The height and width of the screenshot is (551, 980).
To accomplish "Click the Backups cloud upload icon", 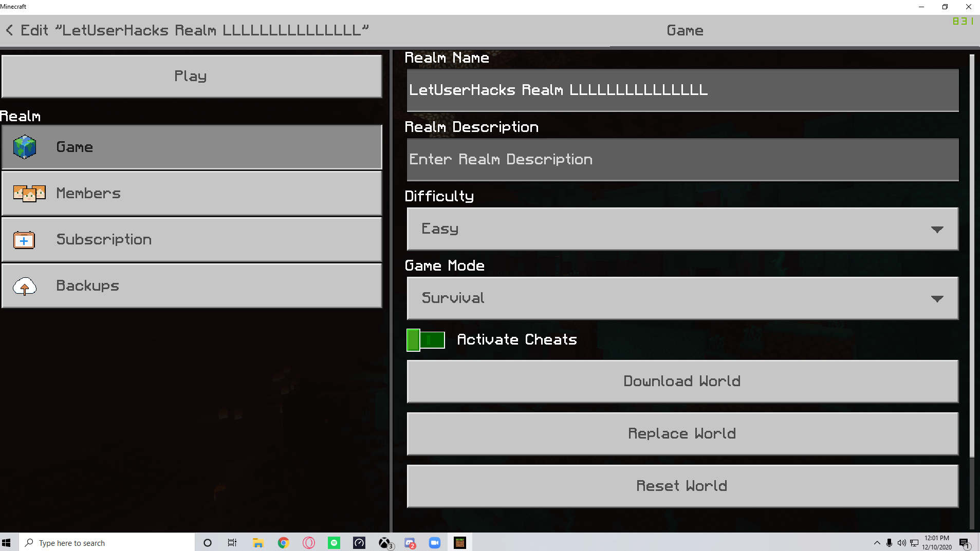I will 25,286.
